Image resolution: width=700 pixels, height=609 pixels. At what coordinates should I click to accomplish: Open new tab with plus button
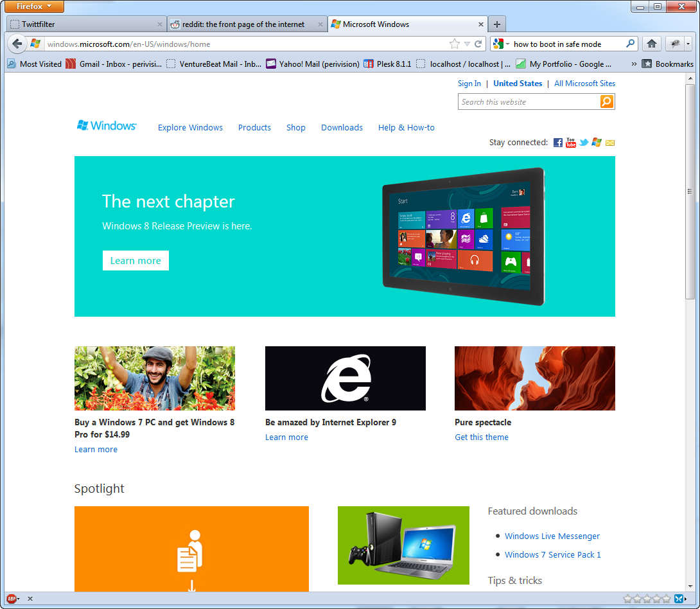coord(497,24)
